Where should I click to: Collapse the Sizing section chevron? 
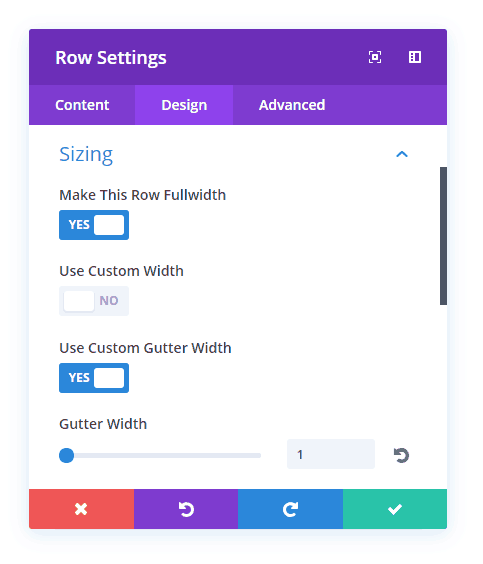402,154
